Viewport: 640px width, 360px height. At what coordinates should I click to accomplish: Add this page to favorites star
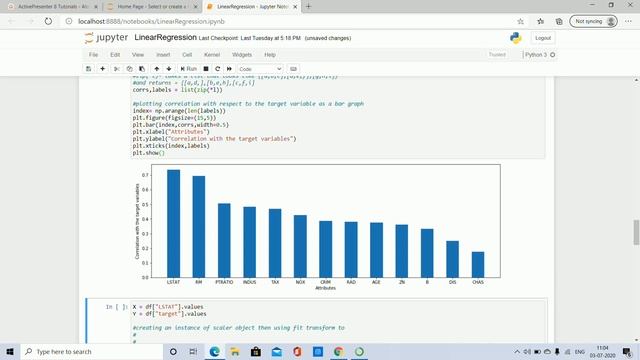tap(520, 21)
